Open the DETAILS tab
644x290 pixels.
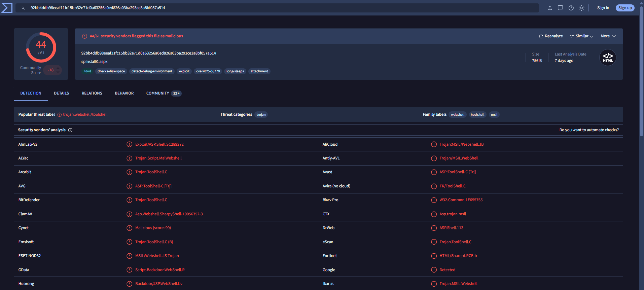(61, 93)
